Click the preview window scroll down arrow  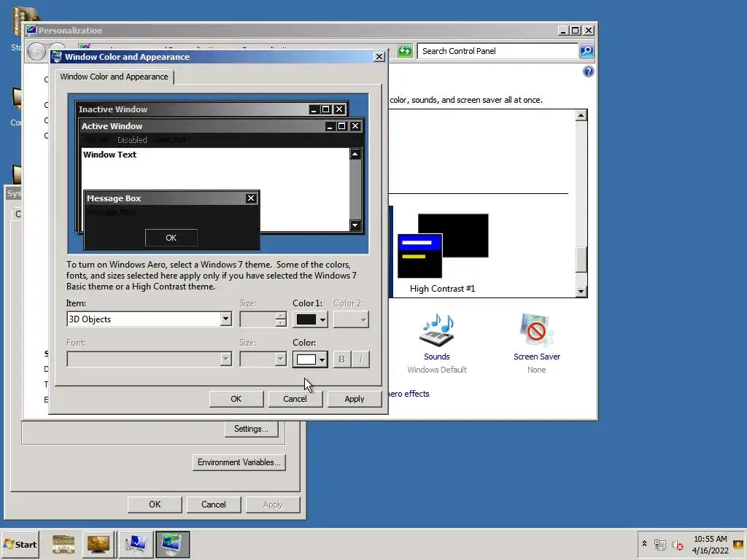pos(355,225)
